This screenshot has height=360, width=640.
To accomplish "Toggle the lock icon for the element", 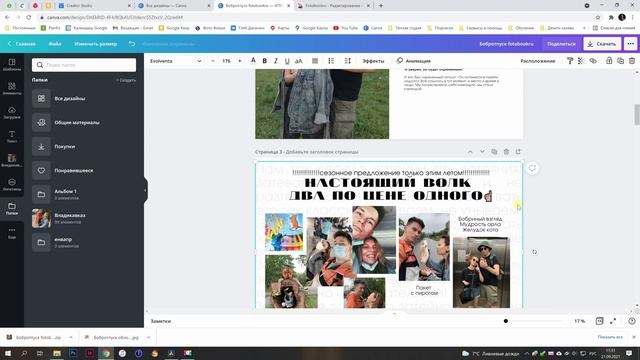I will coord(609,61).
